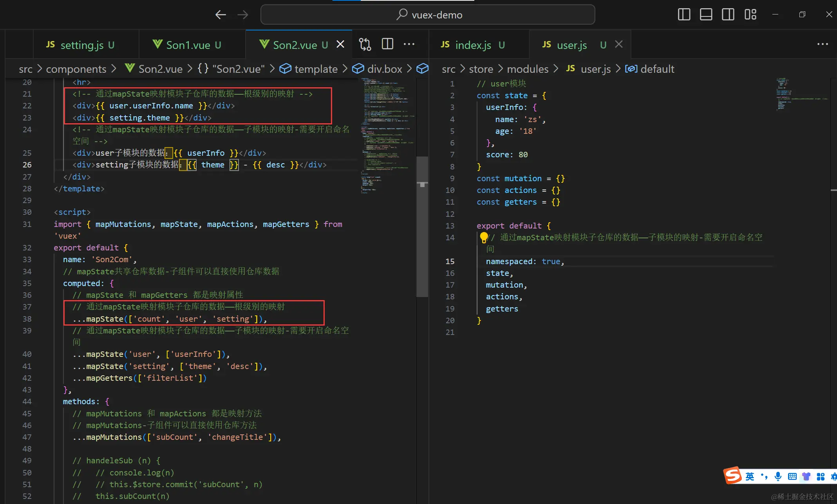
Task: Open the src breadcrumb in left editor
Action: pyautogui.click(x=25, y=69)
